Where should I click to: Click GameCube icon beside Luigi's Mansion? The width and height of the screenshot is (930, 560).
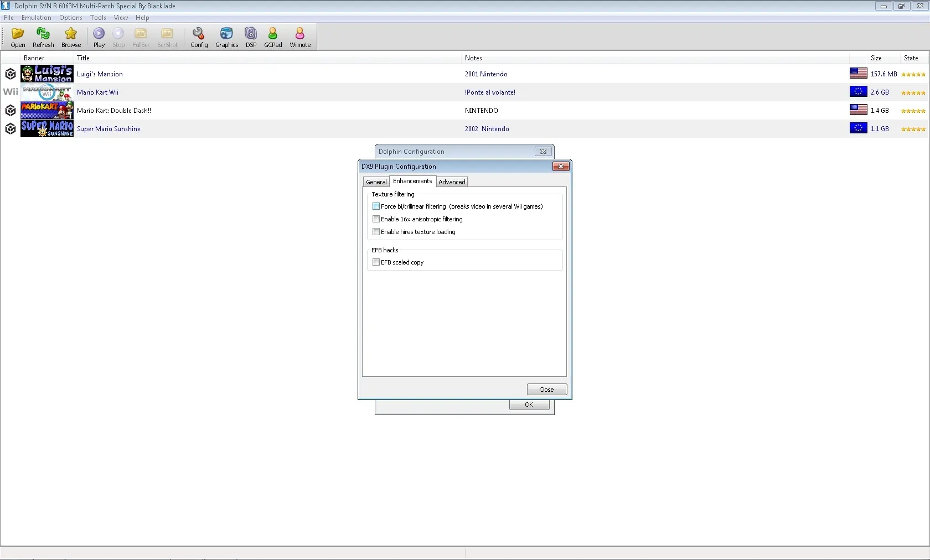11,74
